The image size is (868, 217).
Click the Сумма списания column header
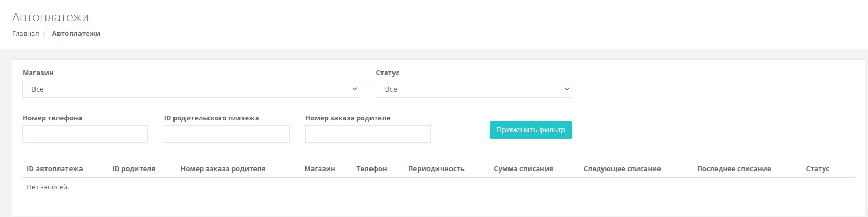click(523, 169)
